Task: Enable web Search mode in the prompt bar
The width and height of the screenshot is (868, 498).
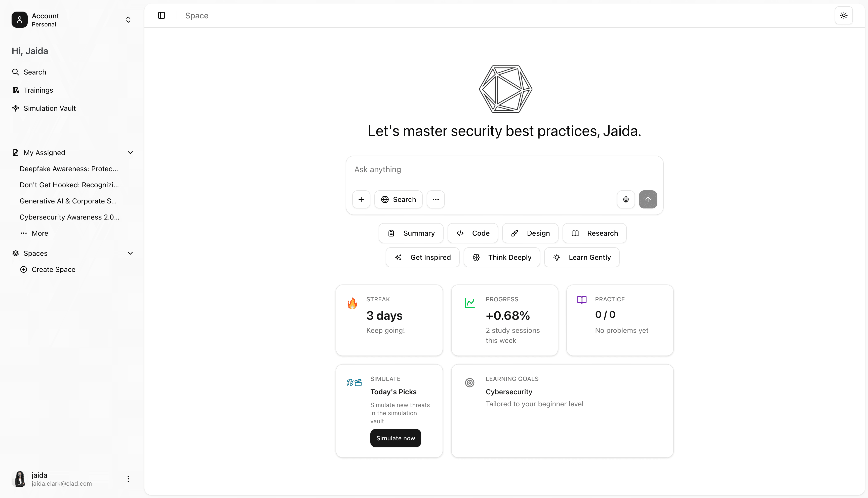Action: 398,199
